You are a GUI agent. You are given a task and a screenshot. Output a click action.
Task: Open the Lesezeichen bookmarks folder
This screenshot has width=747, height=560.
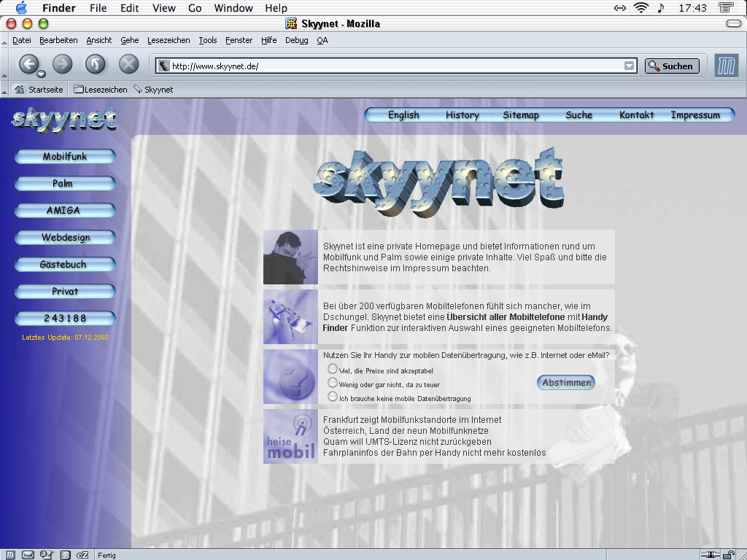[100, 90]
